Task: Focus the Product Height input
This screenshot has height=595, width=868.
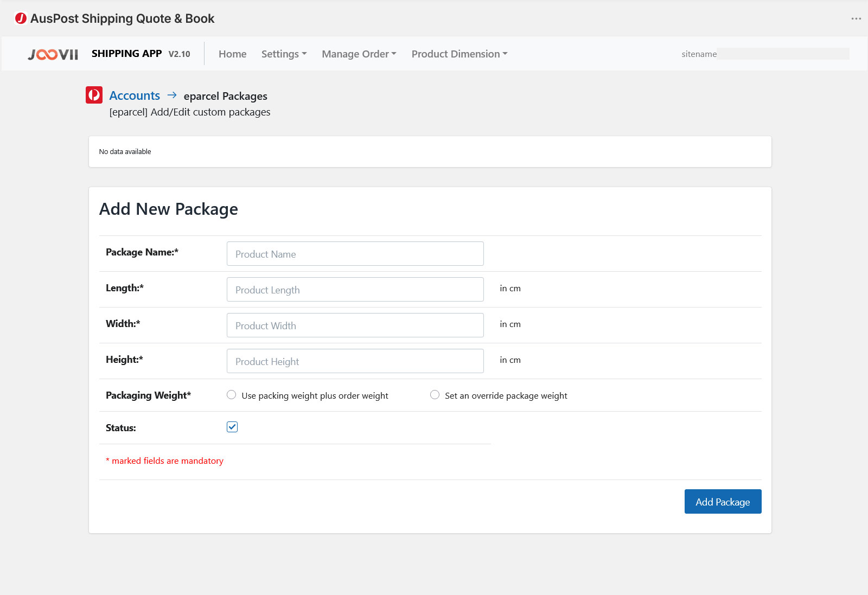Action: point(355,361)
